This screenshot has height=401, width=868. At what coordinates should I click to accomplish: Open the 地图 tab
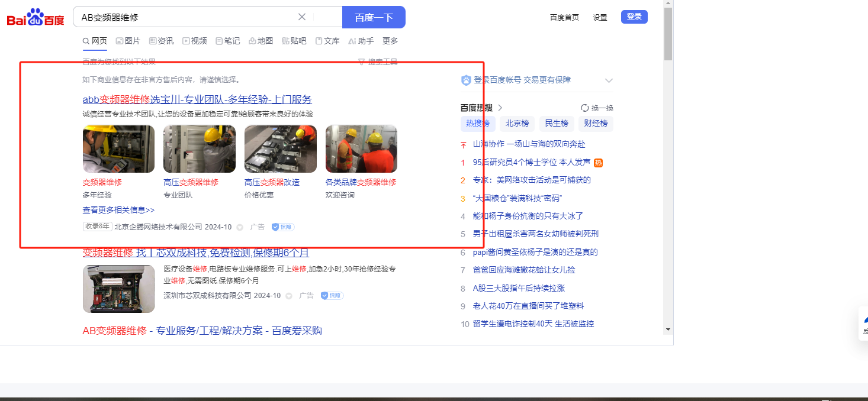[261, 41]
